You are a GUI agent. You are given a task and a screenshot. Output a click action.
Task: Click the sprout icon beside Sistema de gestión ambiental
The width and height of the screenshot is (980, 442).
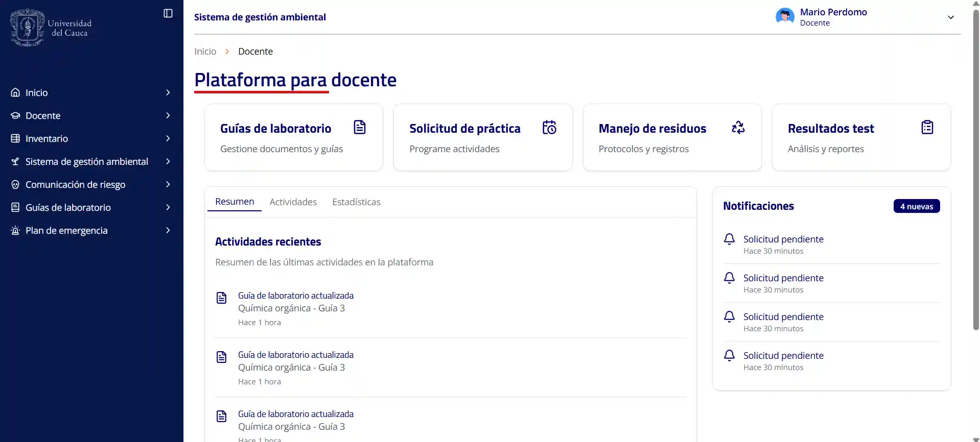click(15, 161)
